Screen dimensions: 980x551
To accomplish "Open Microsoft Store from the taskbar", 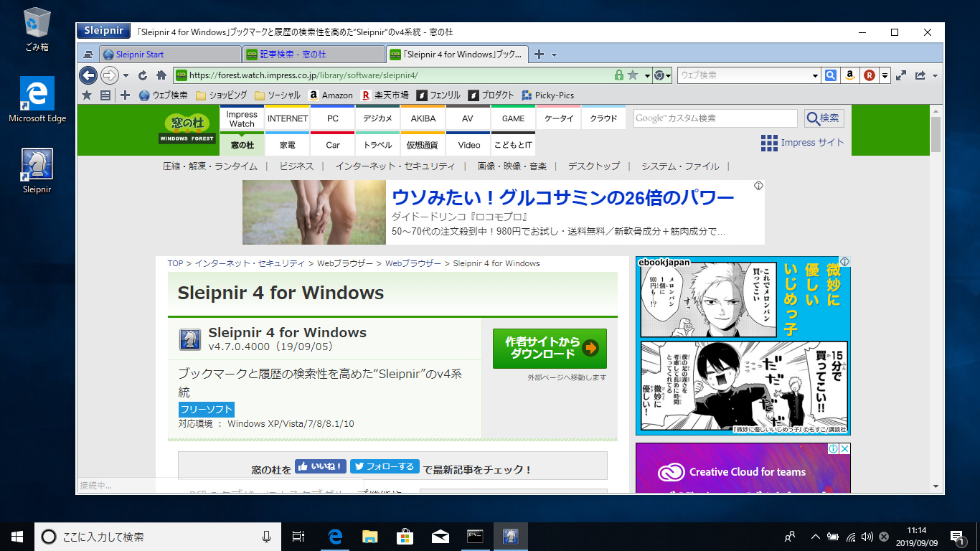I will click(405, 536).
